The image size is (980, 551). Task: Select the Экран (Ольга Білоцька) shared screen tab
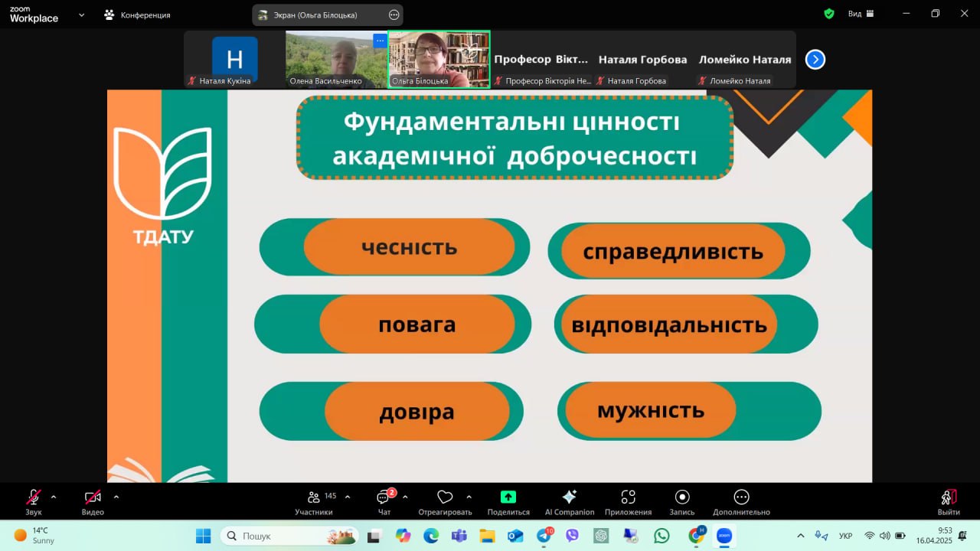tap(328, 15)
